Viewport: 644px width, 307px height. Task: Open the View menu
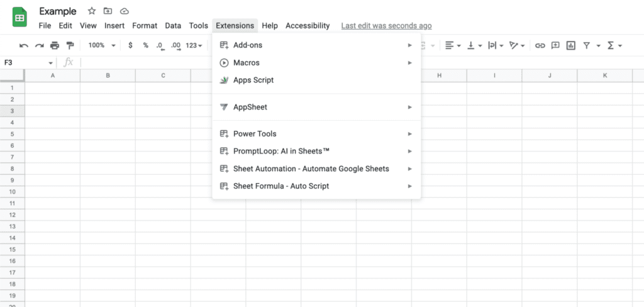pos(88,26)
